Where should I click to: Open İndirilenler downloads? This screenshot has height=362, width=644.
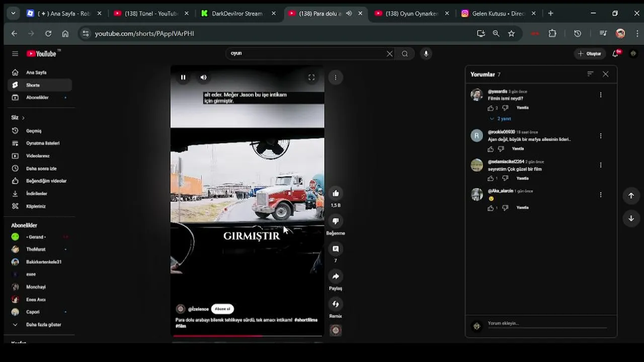40,194
